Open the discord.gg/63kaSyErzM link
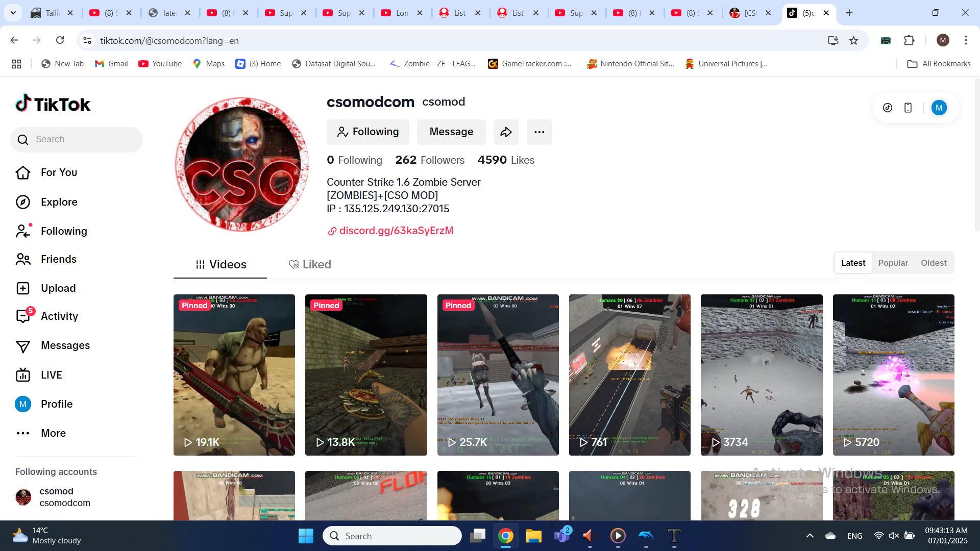 396,231
